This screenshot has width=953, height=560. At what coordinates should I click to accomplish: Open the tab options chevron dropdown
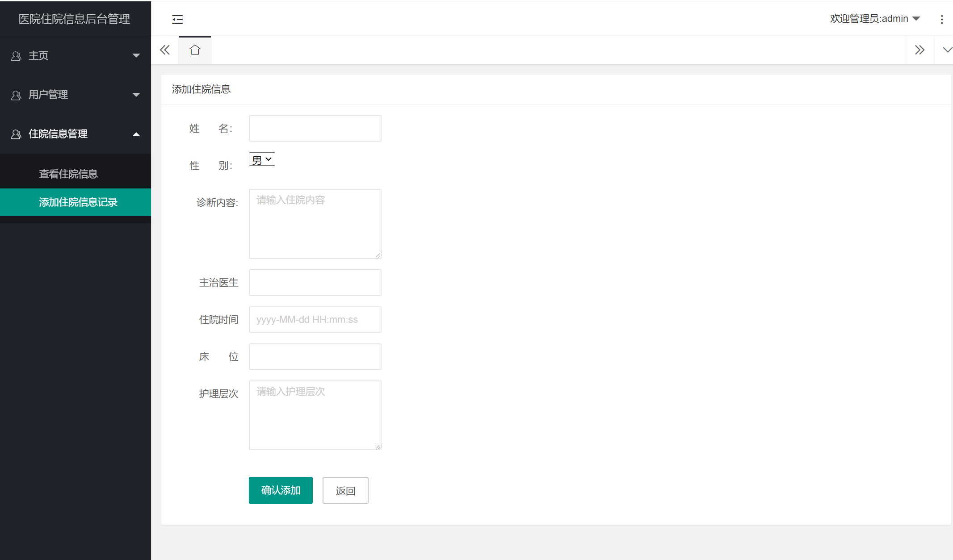(947, 50)
